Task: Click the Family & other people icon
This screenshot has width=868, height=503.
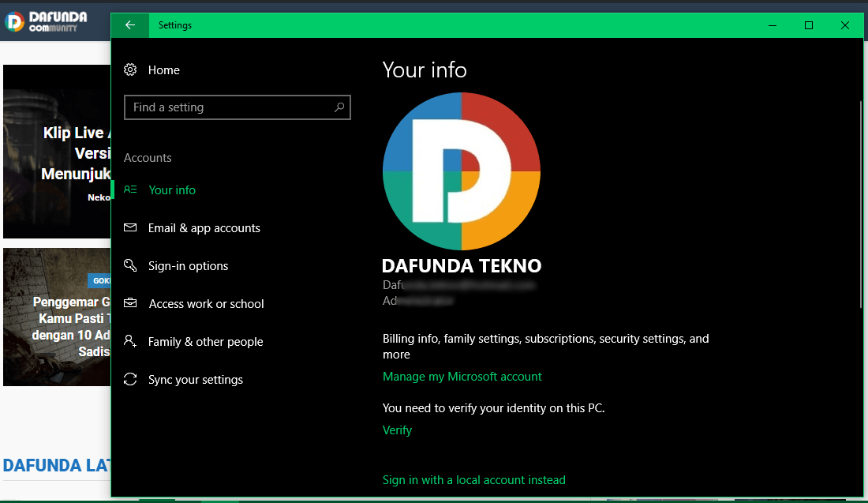Action: [131, 342]
